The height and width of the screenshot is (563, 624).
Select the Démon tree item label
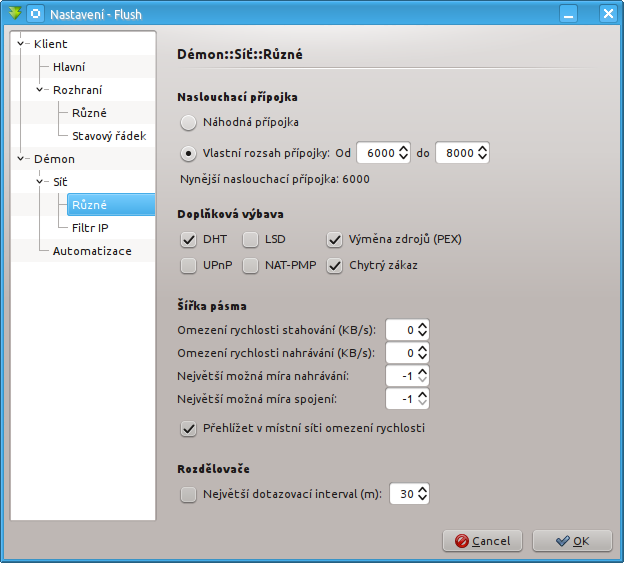point(55,159)
